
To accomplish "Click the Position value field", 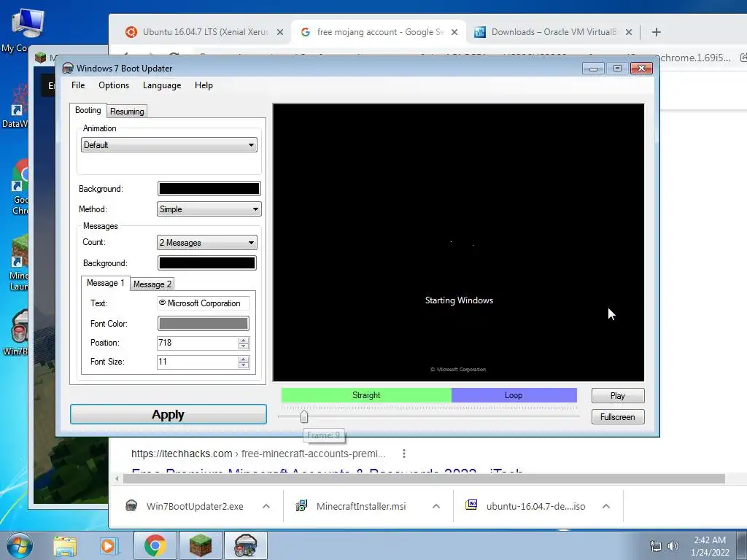I will pyautogui.click(x=197, y=343).
